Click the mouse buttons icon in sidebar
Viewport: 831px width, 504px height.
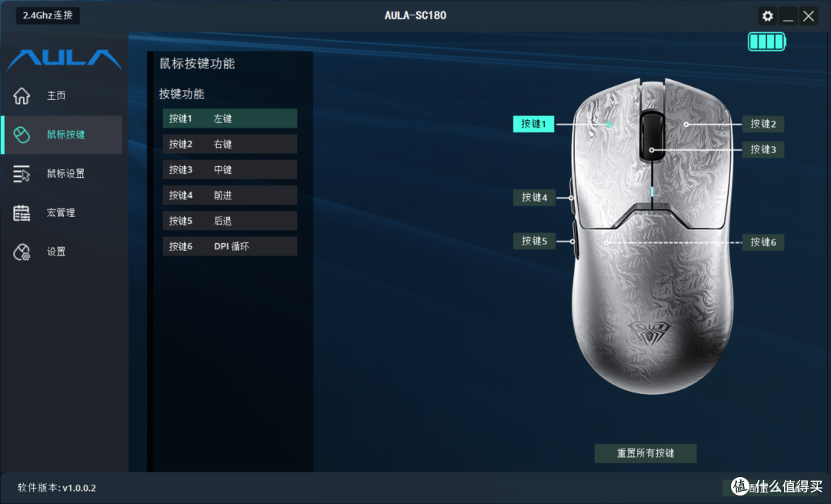pos(22,135)
